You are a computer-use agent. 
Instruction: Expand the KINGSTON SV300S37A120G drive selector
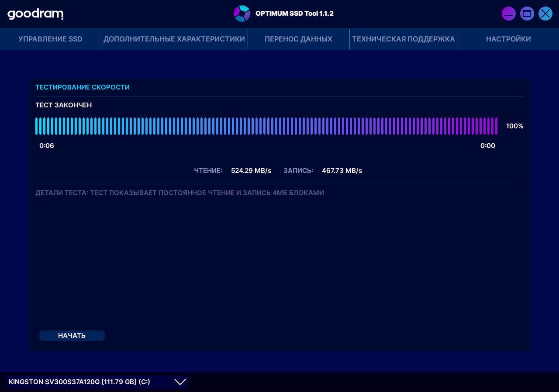(97, 382)
